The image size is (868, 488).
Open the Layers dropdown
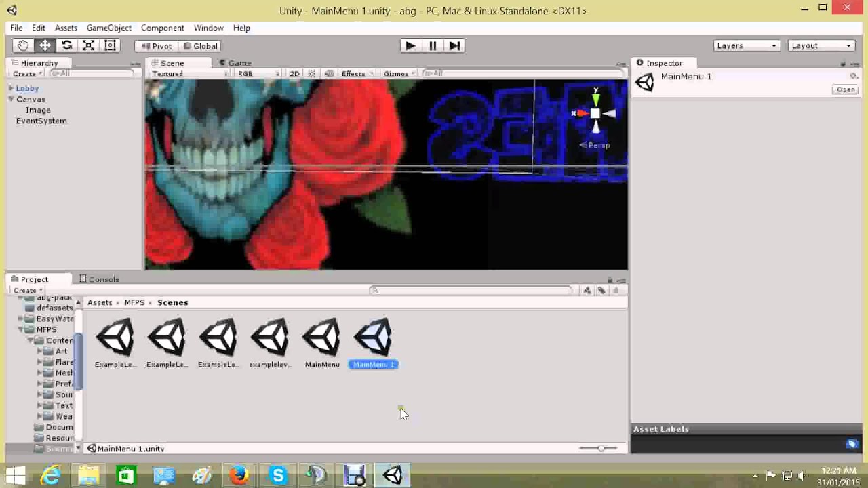(747, 45)
